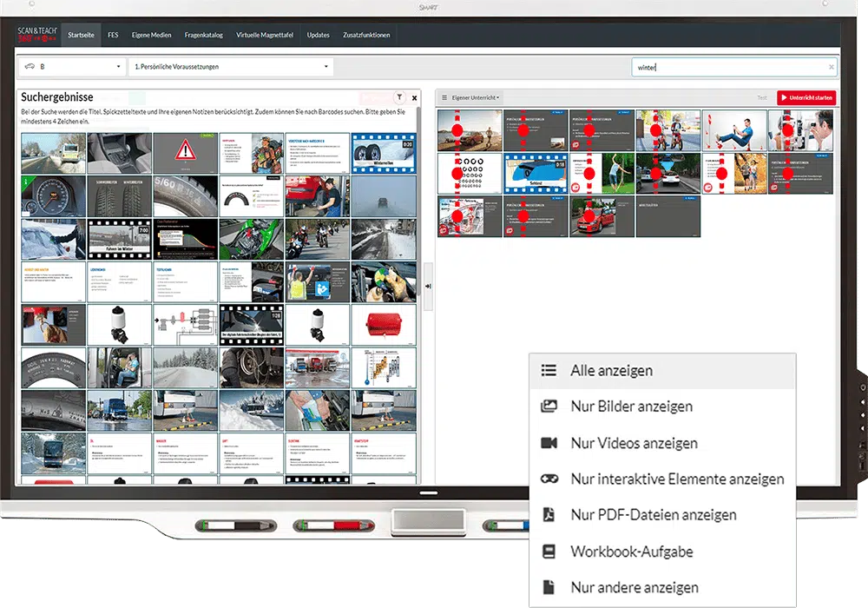Screen dimensions: 868x608
Task: Click the Scan & Teach logo
Action: 37,35
